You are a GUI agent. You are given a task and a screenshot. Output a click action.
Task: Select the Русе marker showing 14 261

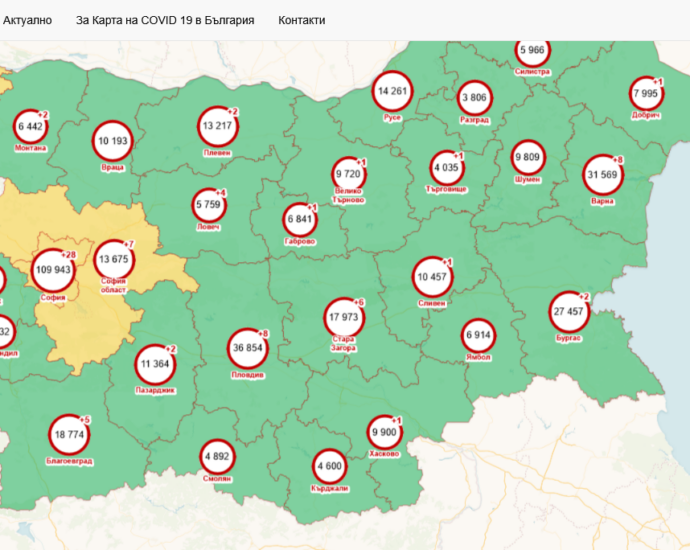(393, 92)
